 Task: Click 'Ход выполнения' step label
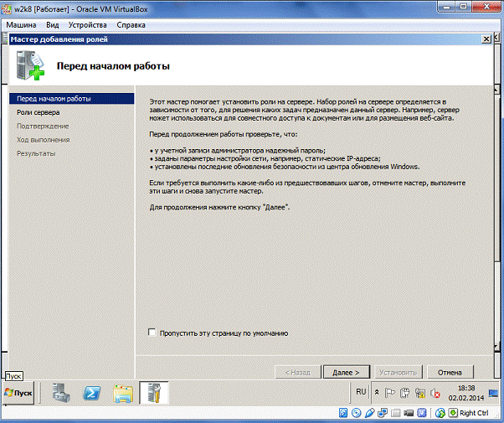(x=44, y=140)
